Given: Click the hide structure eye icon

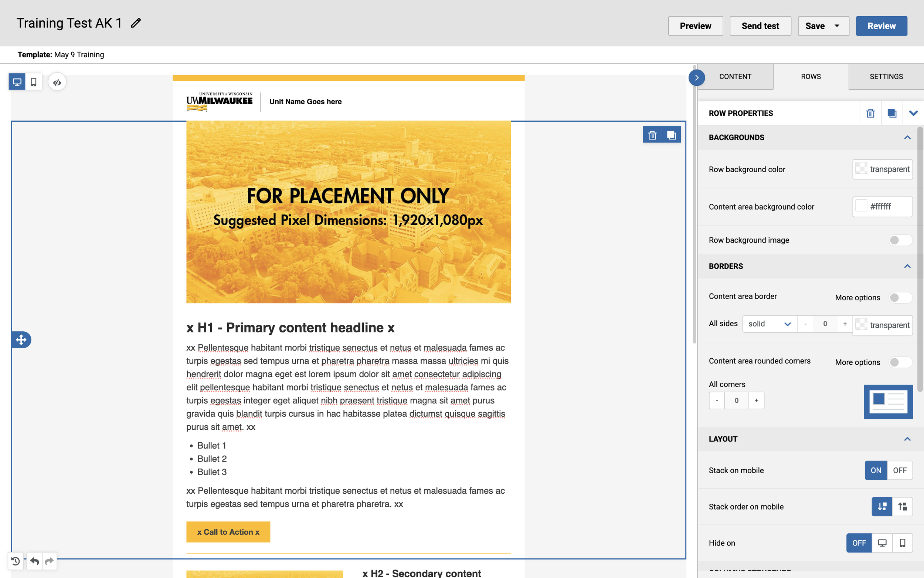Looking at the screenshot, I should (x=57, y=82).
